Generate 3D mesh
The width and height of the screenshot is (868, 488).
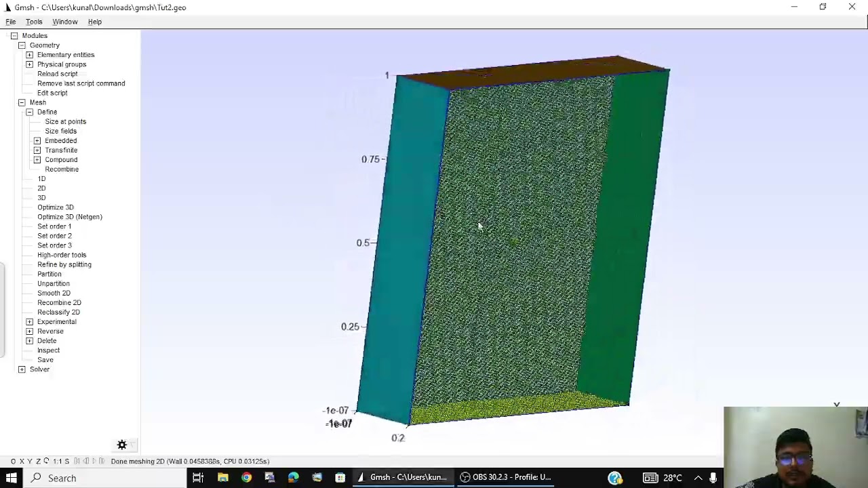41,197
